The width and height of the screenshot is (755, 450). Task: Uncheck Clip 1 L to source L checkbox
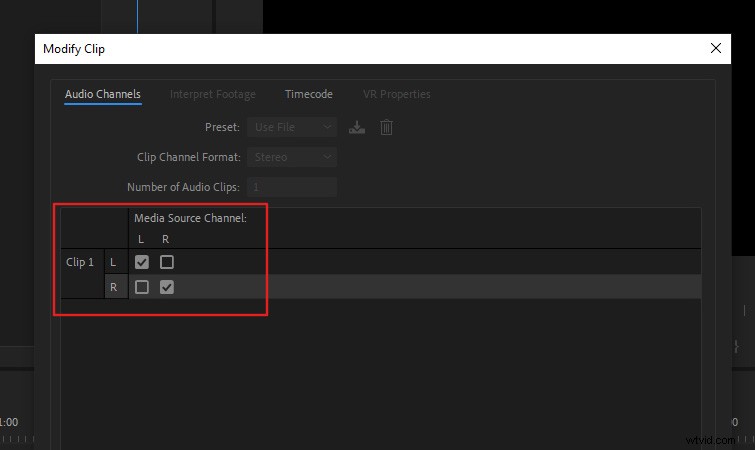(142, 262)
